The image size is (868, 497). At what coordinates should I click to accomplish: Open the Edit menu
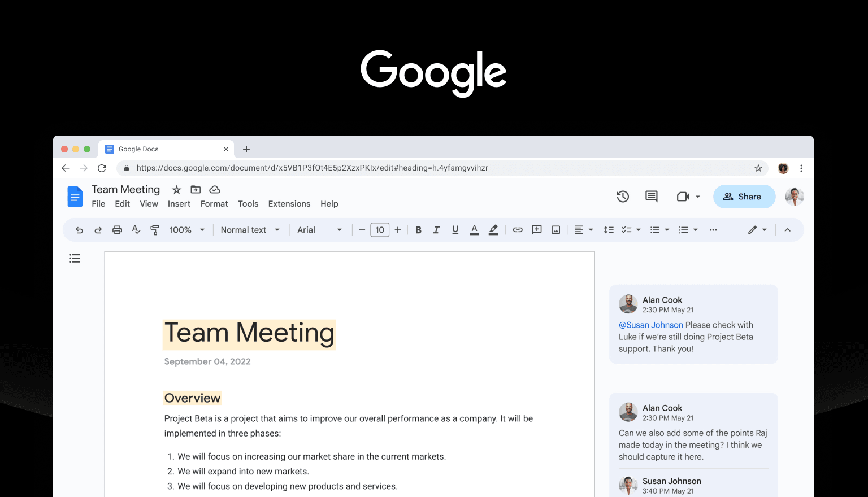coord(123,204)
